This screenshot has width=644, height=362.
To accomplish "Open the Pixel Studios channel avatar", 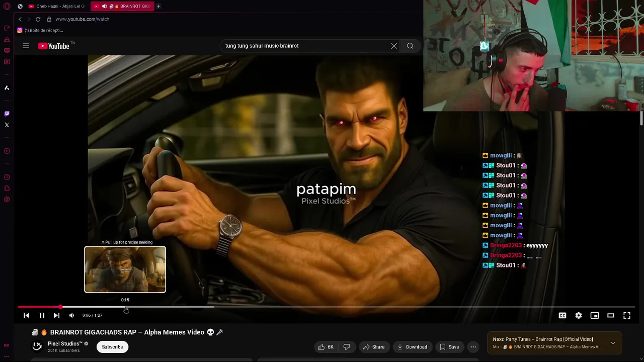I will [37, 346].
